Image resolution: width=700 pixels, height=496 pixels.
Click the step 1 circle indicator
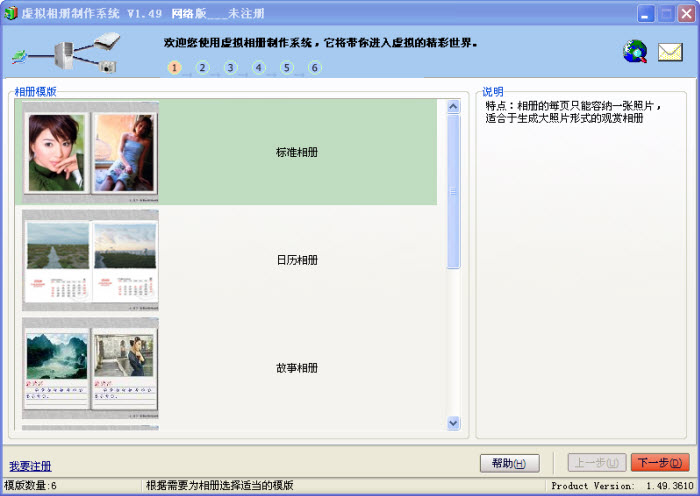coord(175,68)
